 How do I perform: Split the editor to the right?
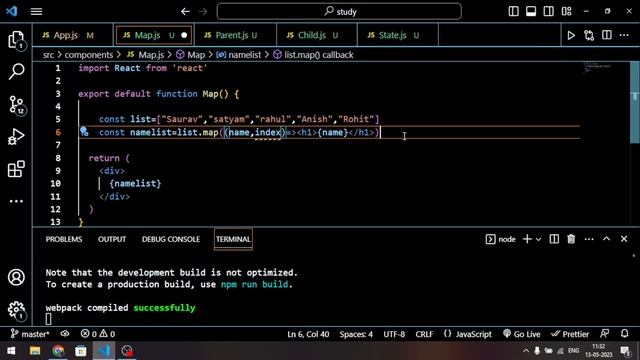coord(607,35)
